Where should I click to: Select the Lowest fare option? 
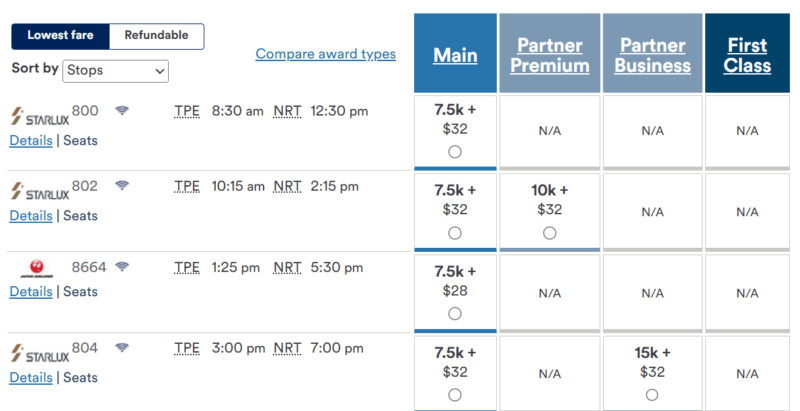[x=60, y=36]
